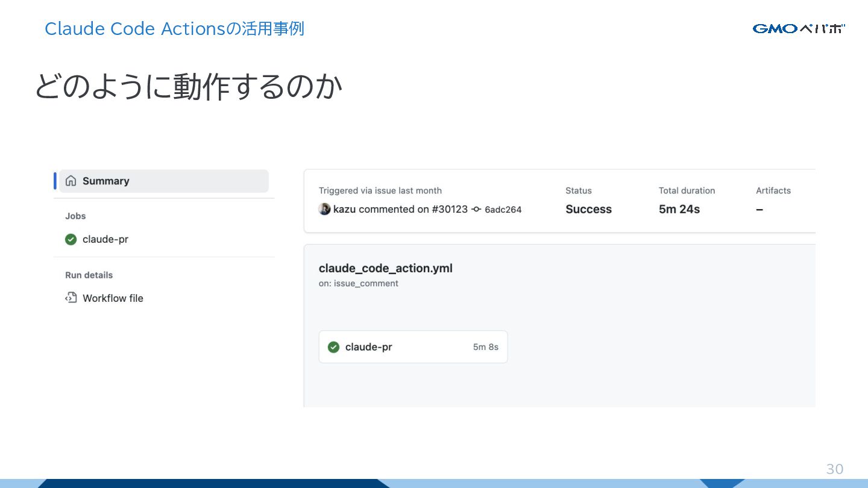Click the Workflow file code icon
This screenshot has height=488, width=868.
tap(71, 298)
